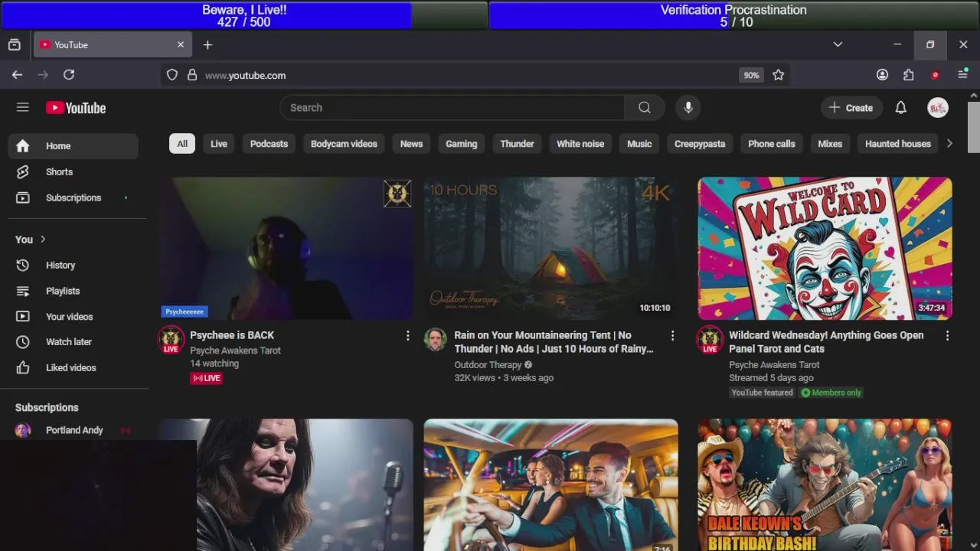
Task: Open Firefox account icon in toolbar
Action: (883, 75)
